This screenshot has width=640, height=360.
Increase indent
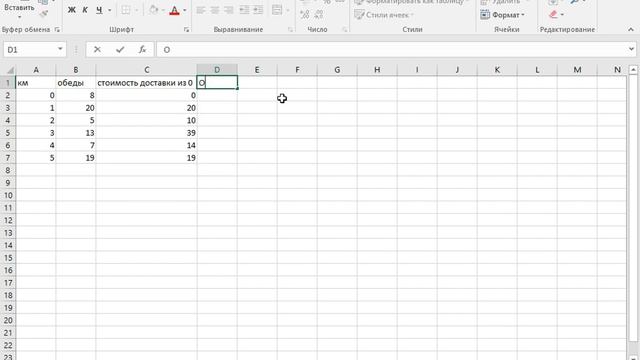[x=258, y=10]
